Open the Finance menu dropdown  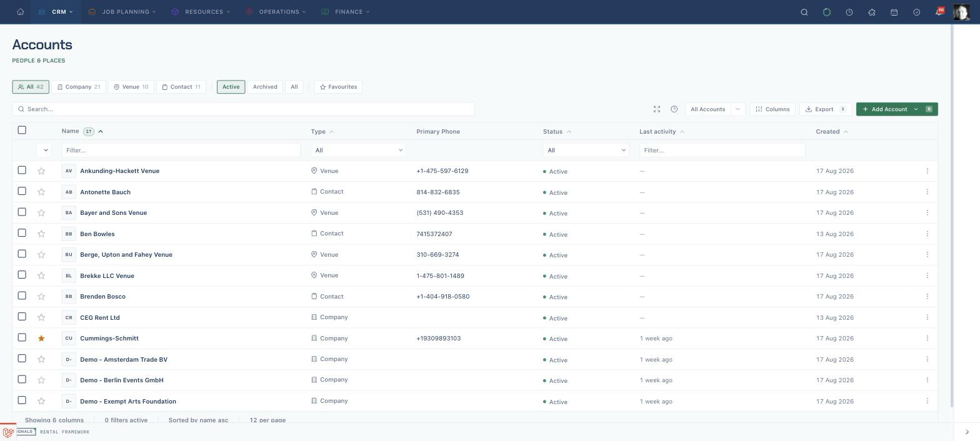tap(345, 12)
